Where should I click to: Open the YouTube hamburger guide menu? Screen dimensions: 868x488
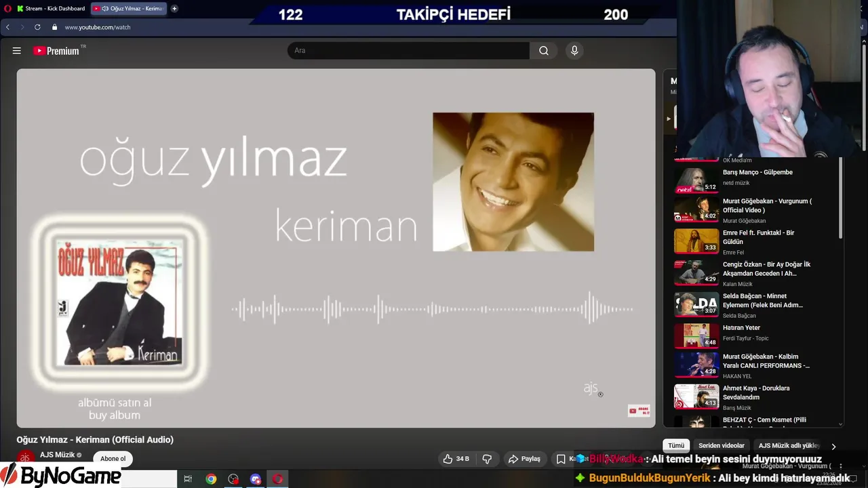point(17,51)
